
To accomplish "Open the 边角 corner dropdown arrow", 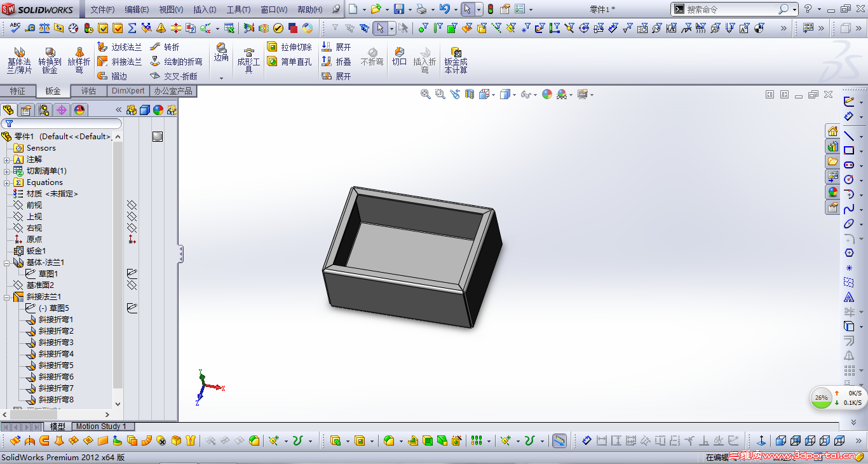I will (221, 78).
